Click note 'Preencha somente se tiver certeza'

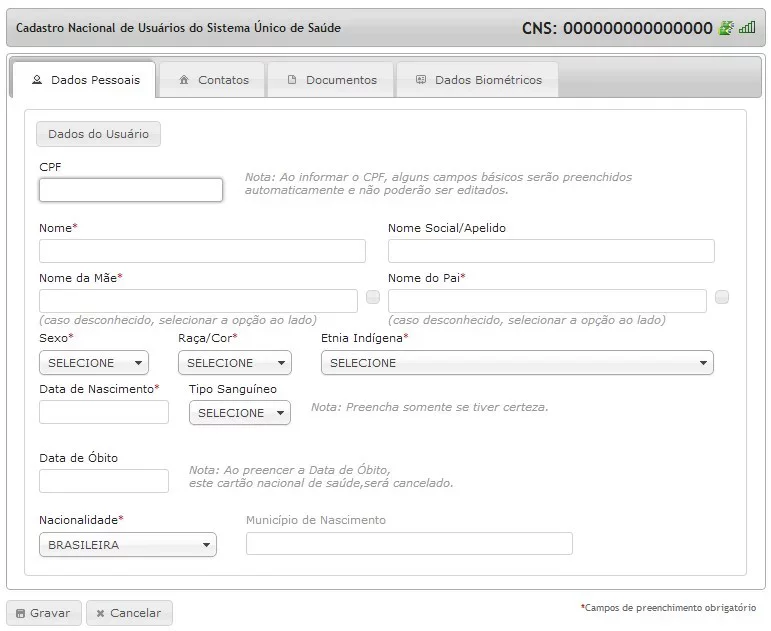(x=430, y=407)
